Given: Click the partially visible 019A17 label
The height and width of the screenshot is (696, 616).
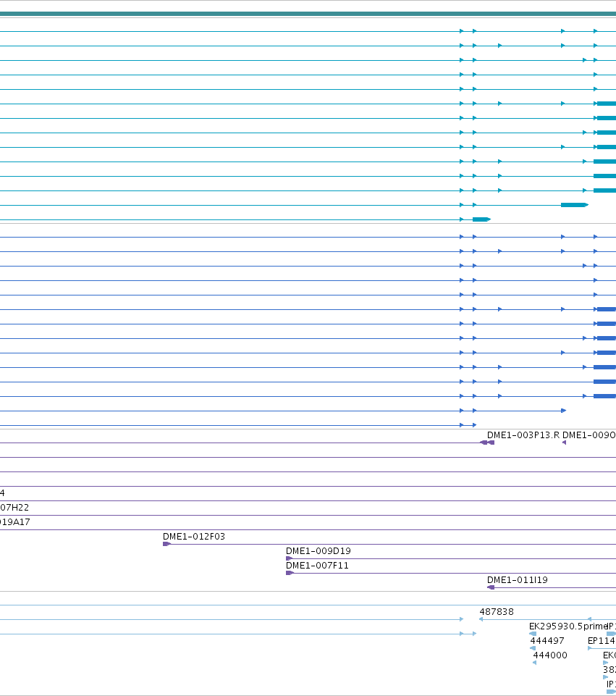Looking at the screenshot, I should click(15, 522).
